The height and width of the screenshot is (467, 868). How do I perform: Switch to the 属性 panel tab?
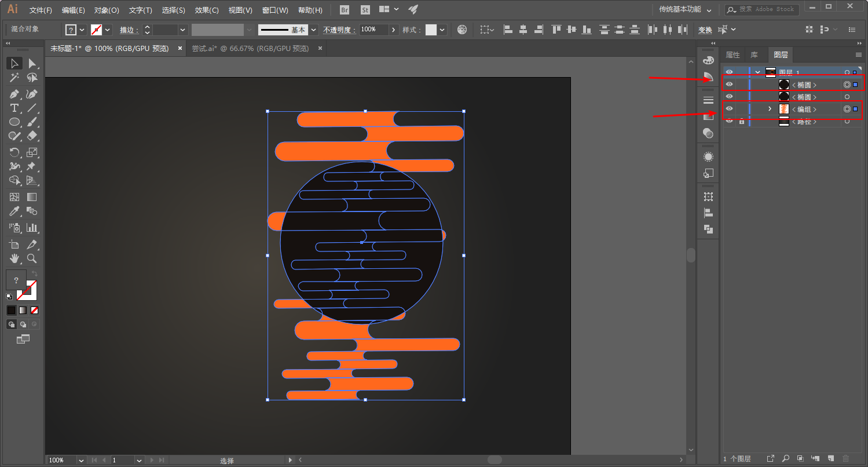point(733,55)
